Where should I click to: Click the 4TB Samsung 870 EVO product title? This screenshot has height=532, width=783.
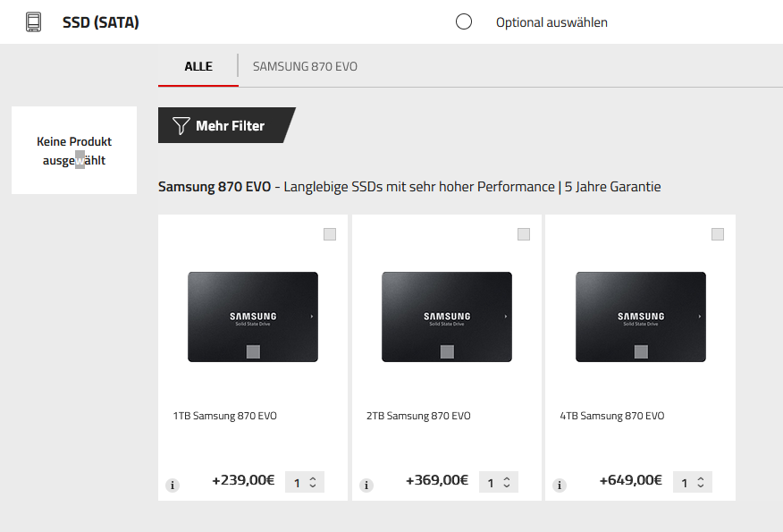[x=611, y=416]
